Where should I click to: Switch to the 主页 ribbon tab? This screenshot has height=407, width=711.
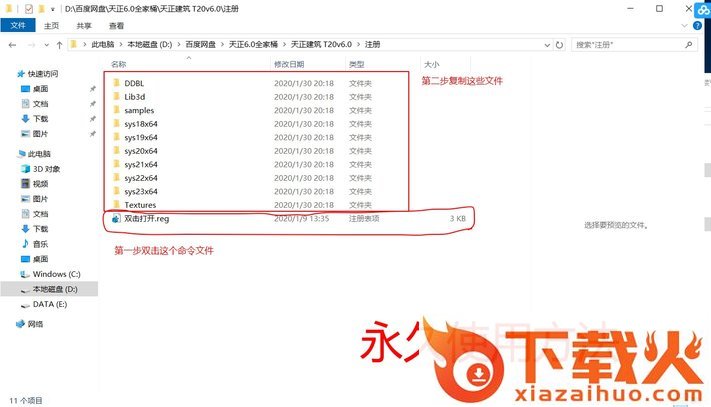(x=51, y=26)
